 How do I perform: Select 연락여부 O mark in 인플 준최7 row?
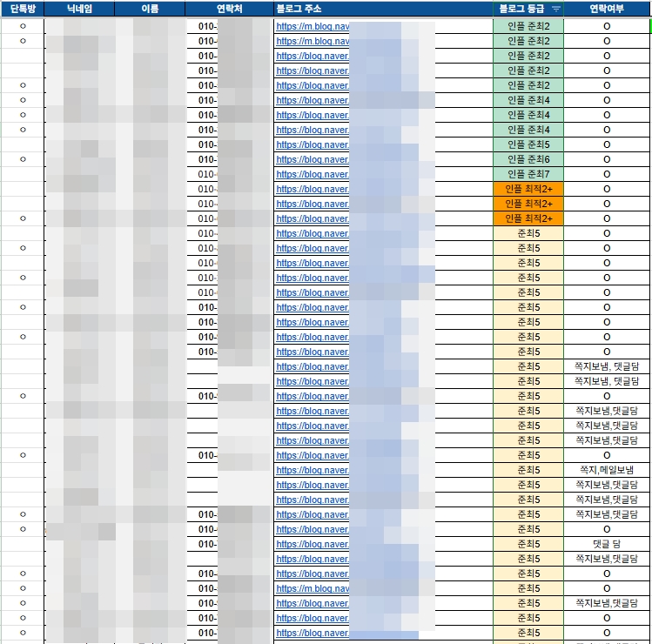point(607,174)
